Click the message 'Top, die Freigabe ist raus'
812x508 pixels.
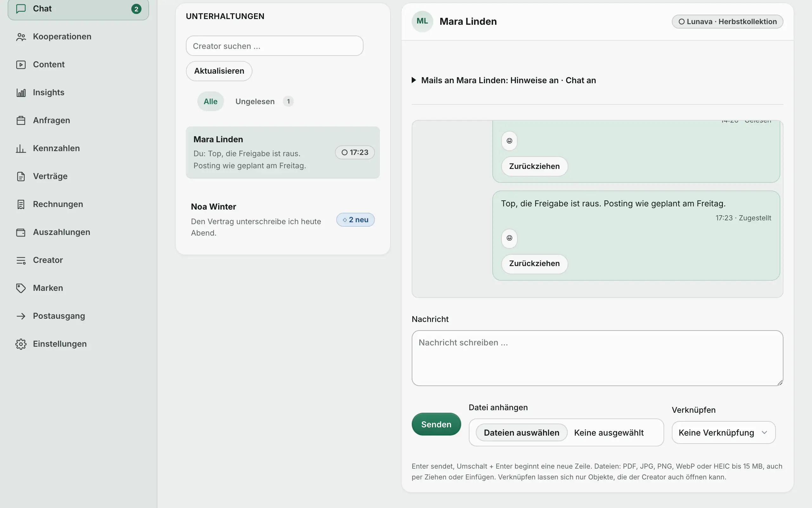[x=613, y=204]
